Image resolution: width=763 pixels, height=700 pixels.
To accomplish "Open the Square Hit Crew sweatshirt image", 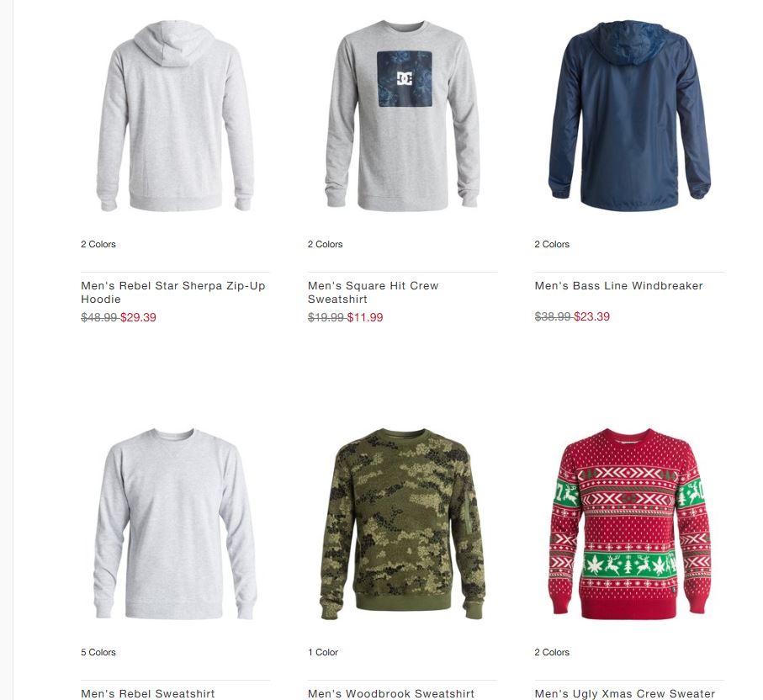I will (x=402, y=116).
